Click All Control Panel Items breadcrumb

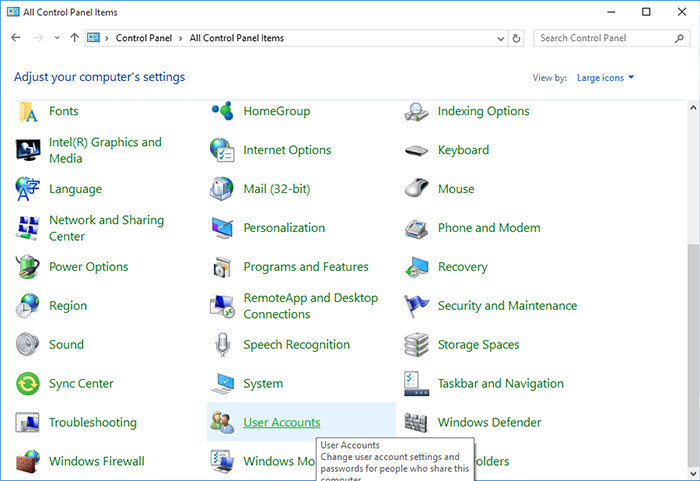point(237,38)
